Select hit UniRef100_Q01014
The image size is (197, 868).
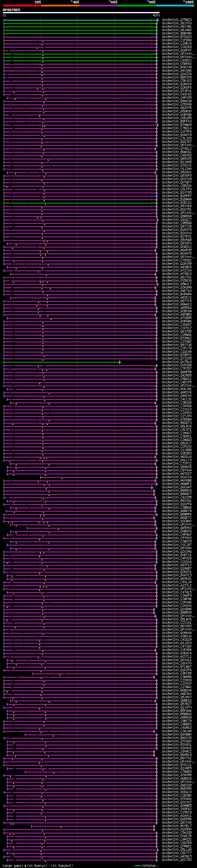click(177, 477)
